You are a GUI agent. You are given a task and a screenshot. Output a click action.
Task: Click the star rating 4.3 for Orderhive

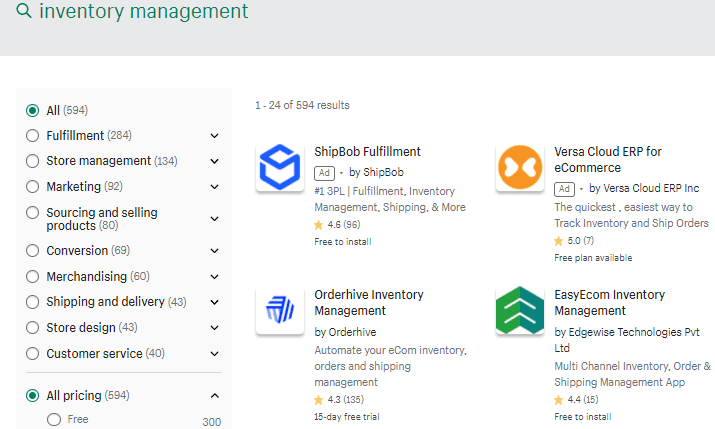tap(339, 400)
